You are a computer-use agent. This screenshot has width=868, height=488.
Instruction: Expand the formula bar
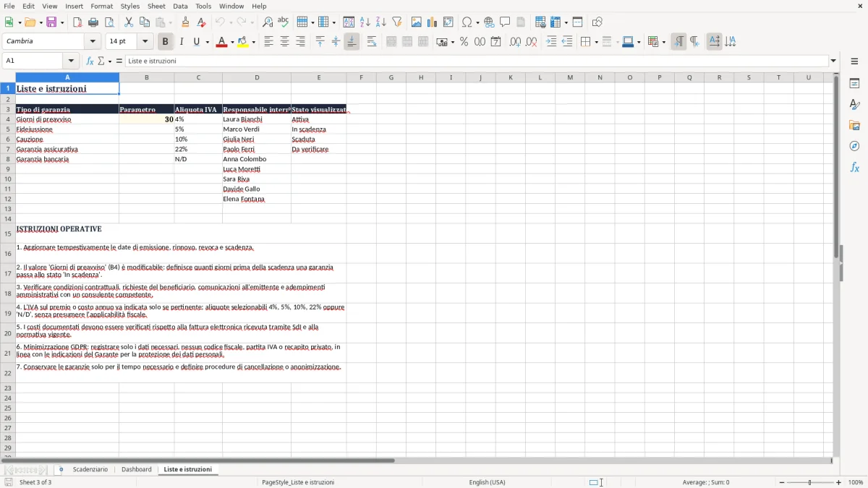pyautogui.click(x=833, y=61)
